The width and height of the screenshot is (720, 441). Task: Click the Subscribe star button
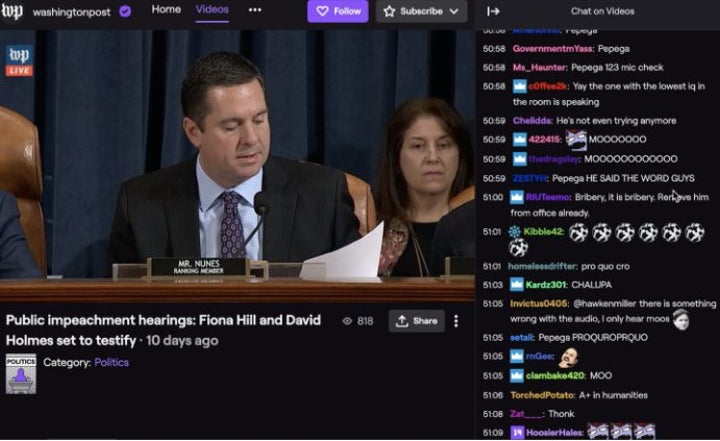point(415,11)
